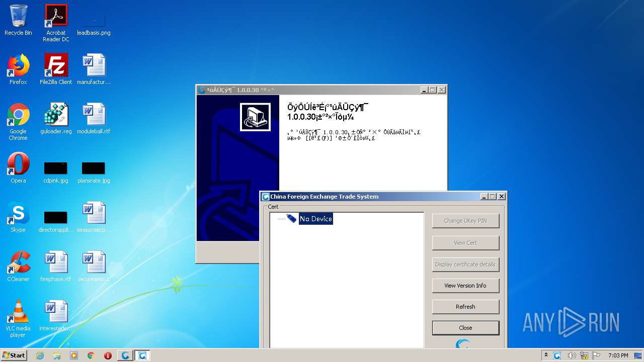Click the Show desktop button
Screen dimensions: 644x362
coord(639,355)
